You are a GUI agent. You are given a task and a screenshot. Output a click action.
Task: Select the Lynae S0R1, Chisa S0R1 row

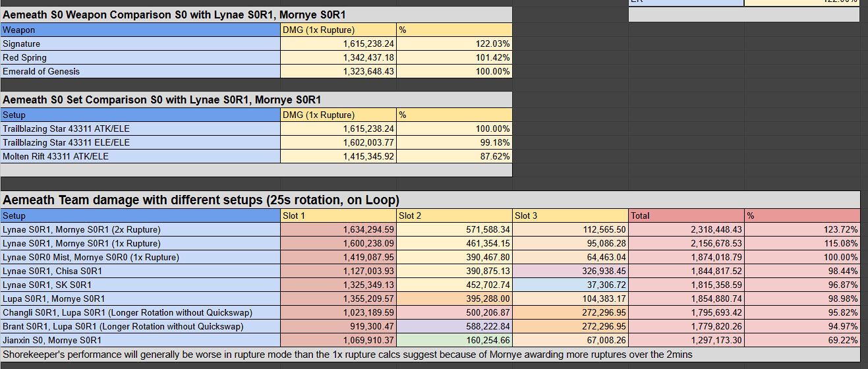[140, 271]
